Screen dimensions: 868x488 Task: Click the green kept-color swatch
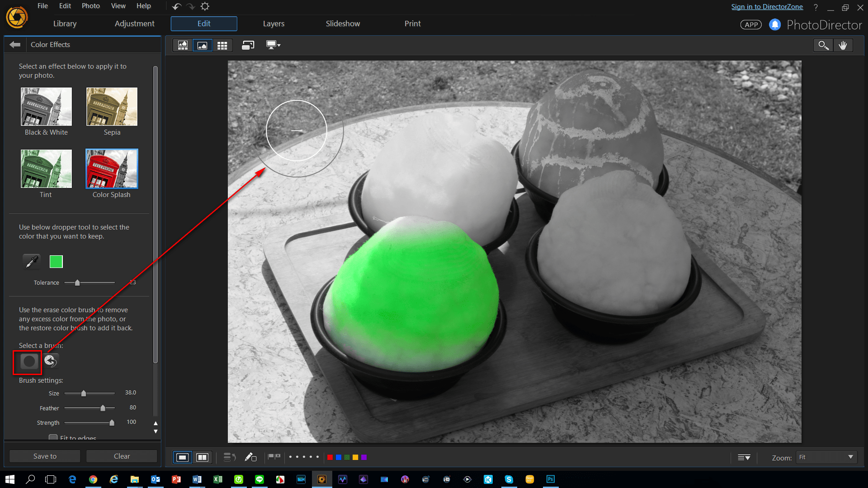click(56, 262)
